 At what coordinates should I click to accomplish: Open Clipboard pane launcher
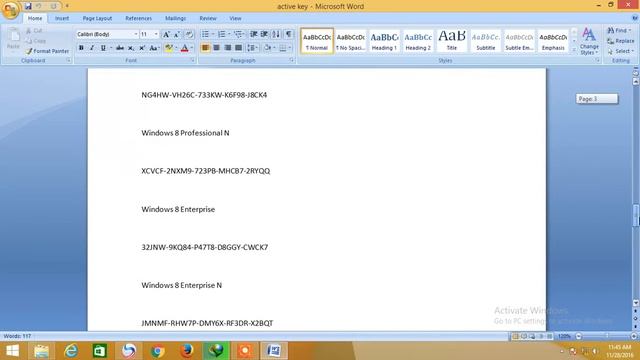[x=68, y=60]
